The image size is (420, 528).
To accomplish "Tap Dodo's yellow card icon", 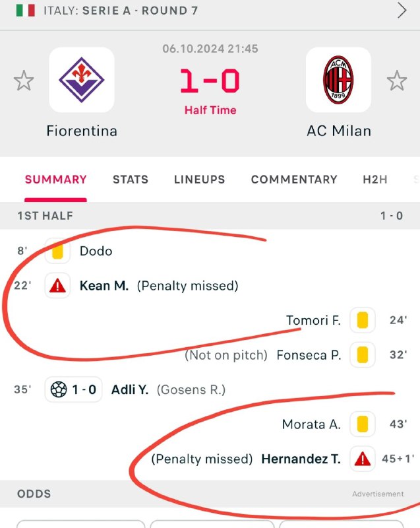I will coord(57,251).
